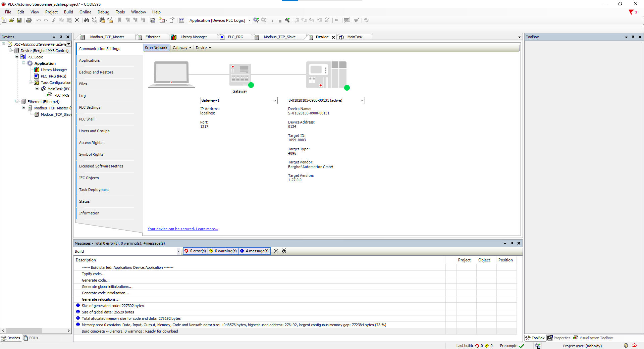The height and width of the screenshot is (349, 644).
Task: Switch to the Visualization Toolbox tab
Action: pyautogui.click(x=593, y=338)
